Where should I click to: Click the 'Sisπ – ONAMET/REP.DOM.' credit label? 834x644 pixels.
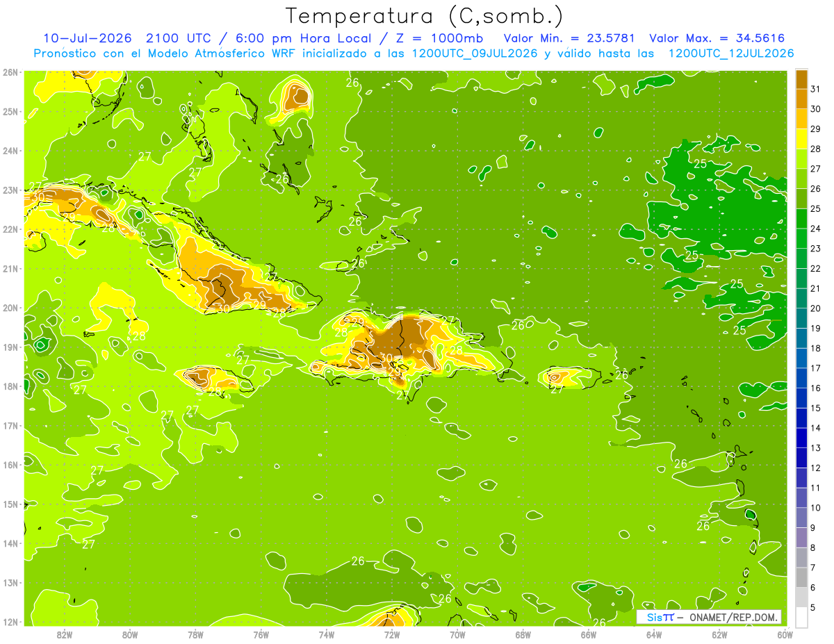point(709,617)
